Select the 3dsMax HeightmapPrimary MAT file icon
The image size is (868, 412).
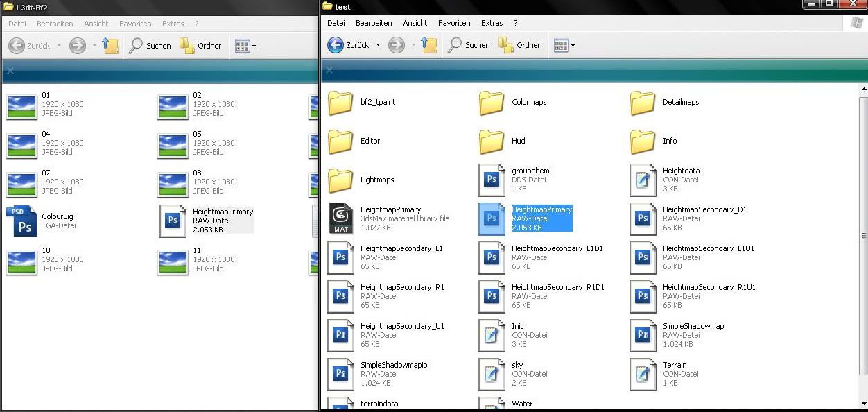pyautogui.click(x=340, y=218)
